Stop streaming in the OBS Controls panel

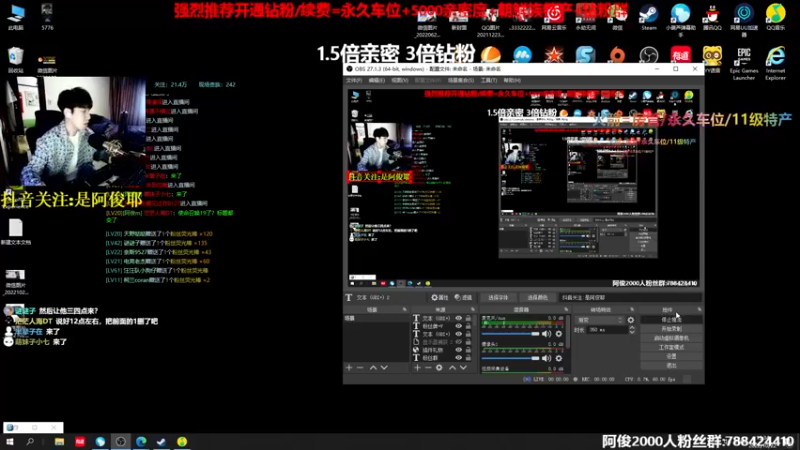(x=671, y=320)
